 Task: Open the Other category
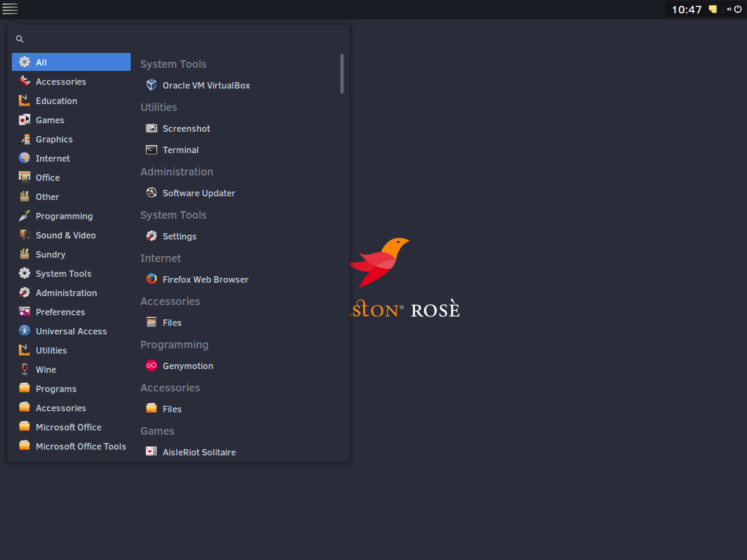[x=71, y=197]
